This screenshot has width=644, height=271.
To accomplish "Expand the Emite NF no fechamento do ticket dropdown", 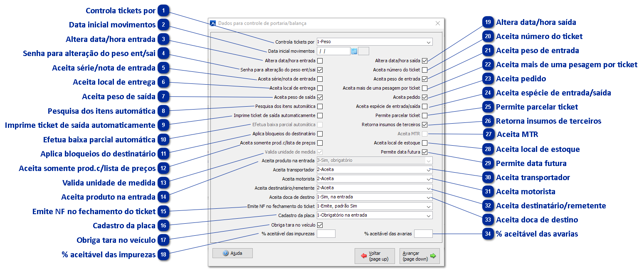I will pos(429,206).
